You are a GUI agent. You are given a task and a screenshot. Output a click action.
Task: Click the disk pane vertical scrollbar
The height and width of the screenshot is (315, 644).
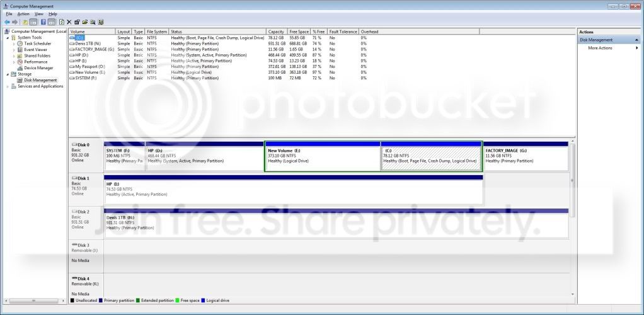[573, 219]
